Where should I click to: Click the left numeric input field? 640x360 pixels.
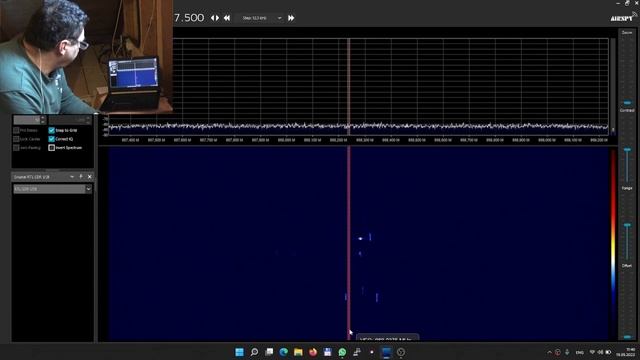[27, 120]
